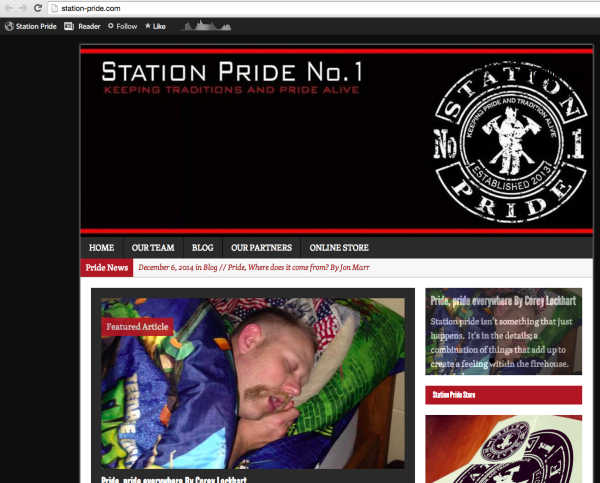Click the Station Pride Store heading
Screen dimensions: 600x483
click(x=504, y=395)
